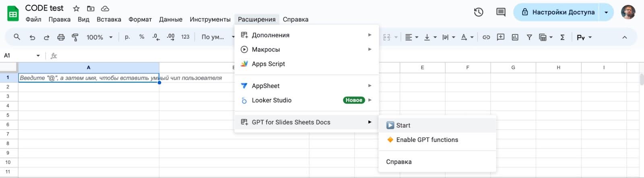
Task: Click the vertical scrollbar thumb
Action: click(642, 79)
